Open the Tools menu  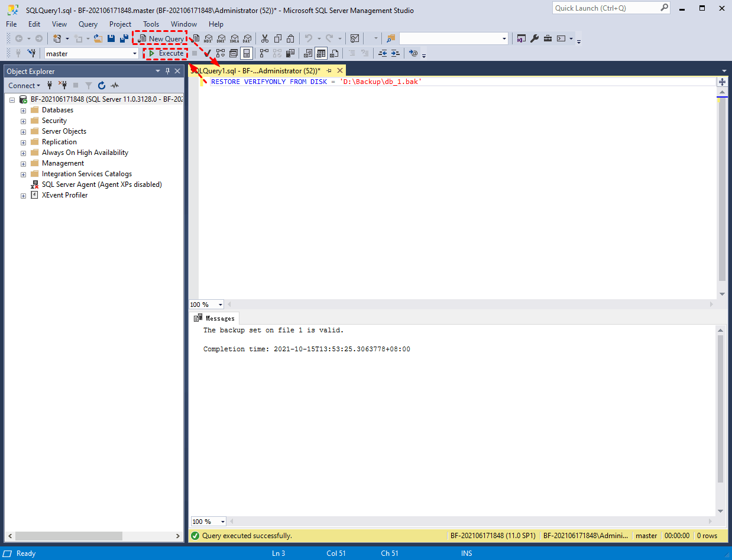[x=151, y=24]
